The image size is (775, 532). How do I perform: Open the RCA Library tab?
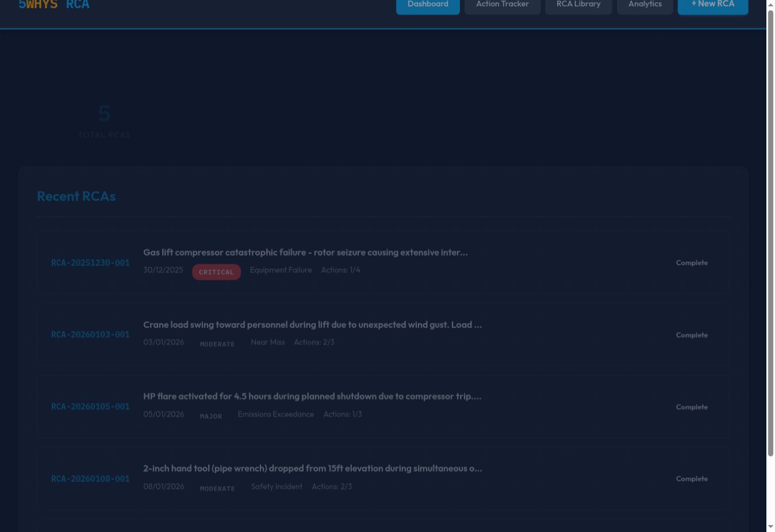click(578, 5)
